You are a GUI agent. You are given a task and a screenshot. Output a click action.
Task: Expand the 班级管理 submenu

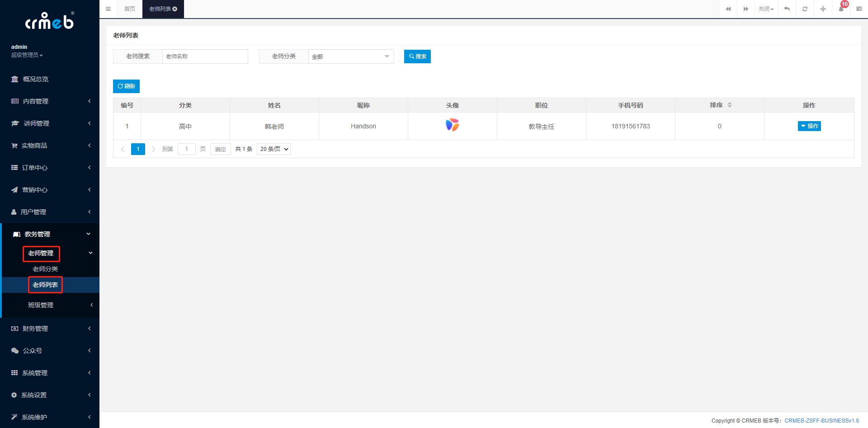(x=51, y=305)
